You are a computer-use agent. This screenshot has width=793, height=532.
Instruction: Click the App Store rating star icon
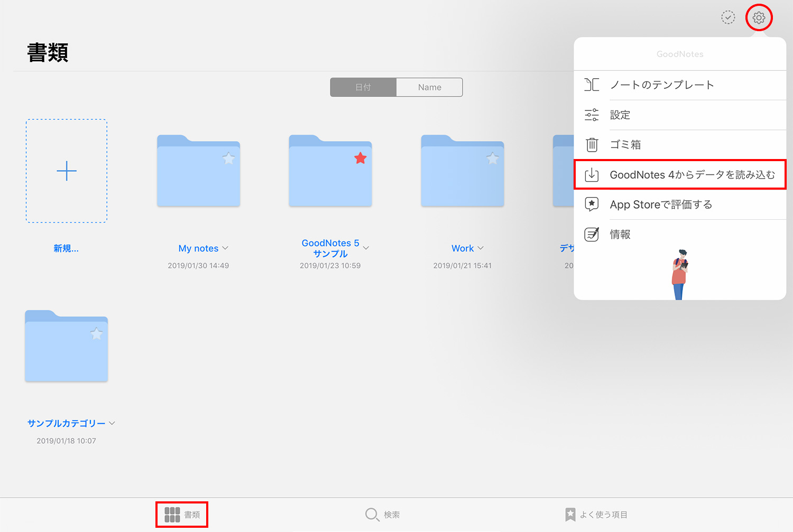pyautogui.click(x=592, y=204)
